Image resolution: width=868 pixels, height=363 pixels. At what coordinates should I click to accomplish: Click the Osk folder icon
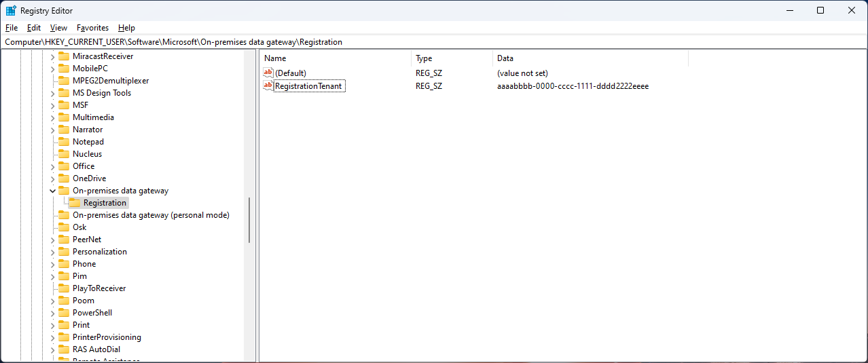tap(63, 227)
